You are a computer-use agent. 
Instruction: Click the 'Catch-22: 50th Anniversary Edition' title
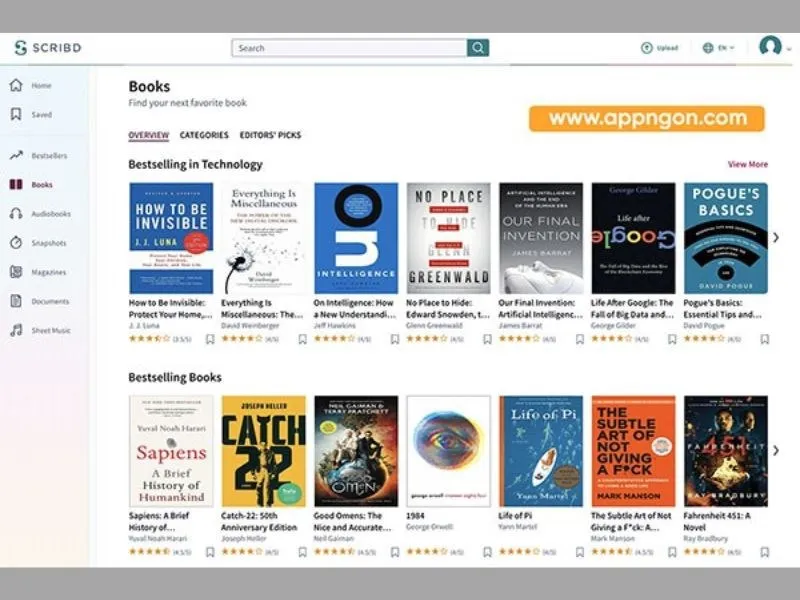[259, 521]
